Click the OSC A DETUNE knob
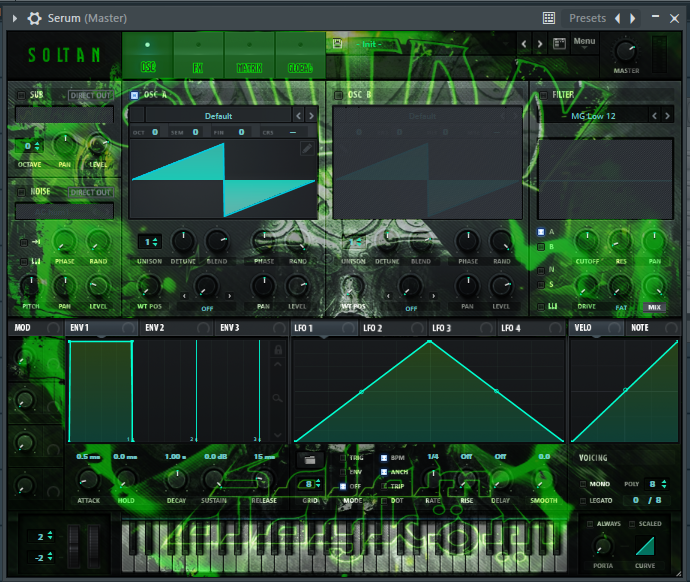The image size is (690, 582). 183,241
